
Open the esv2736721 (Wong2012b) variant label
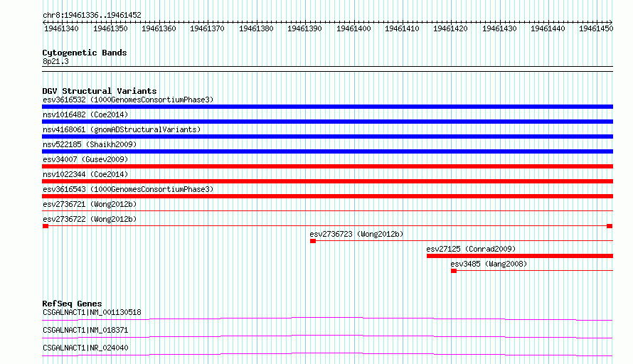(x=90, y=204)
